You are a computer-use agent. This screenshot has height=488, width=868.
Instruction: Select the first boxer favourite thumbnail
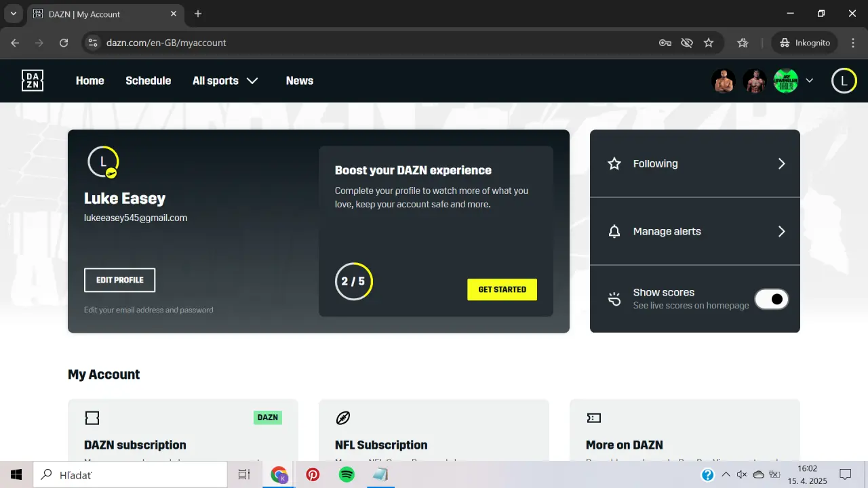724,81
